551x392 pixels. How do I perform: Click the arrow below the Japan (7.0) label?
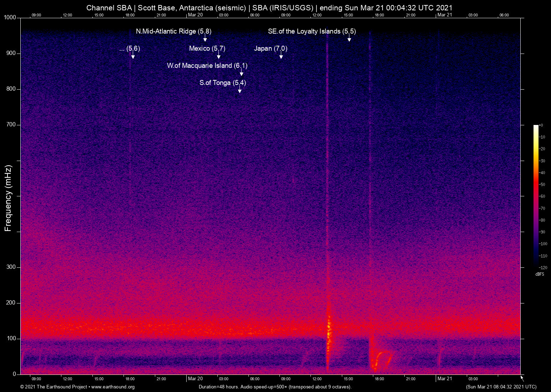[x=281, y=55]
